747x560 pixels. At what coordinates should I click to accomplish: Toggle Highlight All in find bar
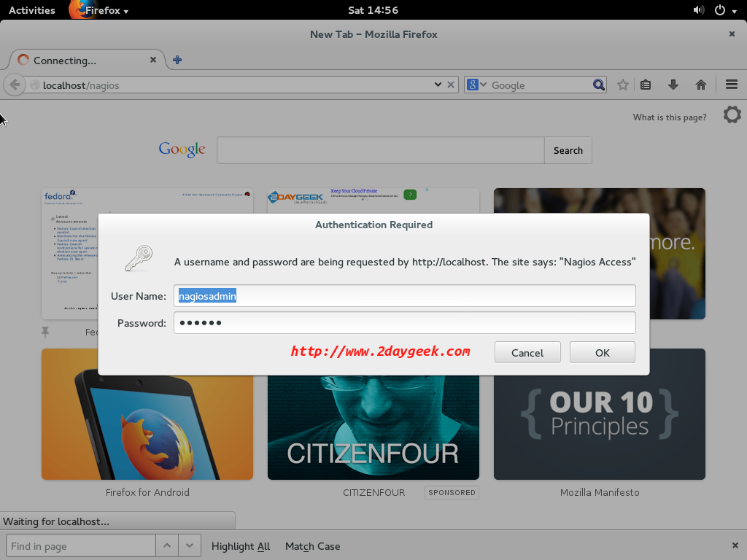(241, 546)
